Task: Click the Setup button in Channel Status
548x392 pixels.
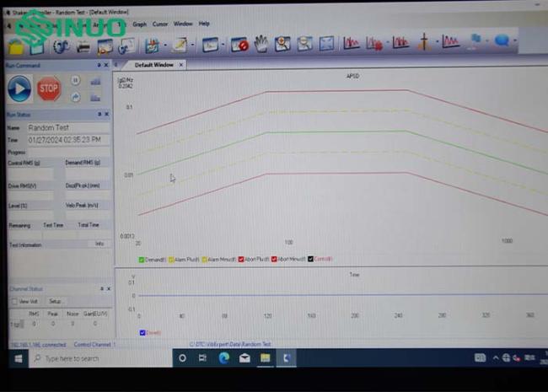Action: pos(55,301)
